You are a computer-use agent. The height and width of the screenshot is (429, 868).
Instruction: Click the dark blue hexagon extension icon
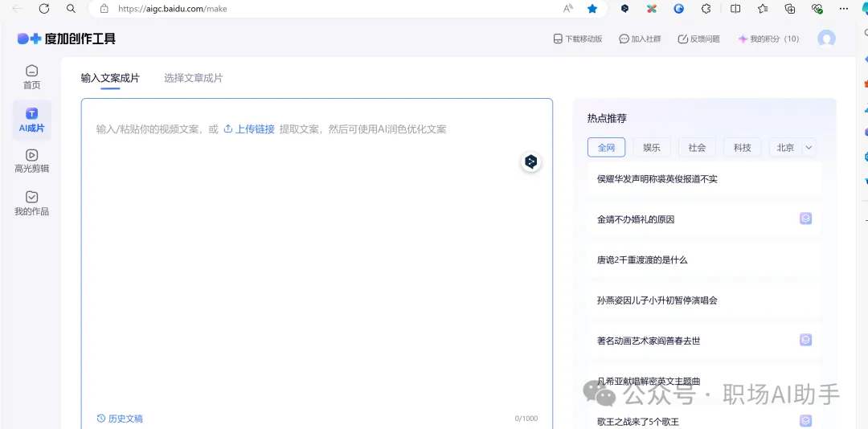625,8
